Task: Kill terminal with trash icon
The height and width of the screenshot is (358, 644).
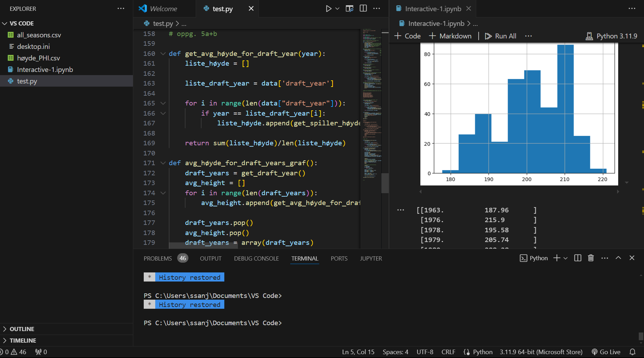Action: [591, 258]
